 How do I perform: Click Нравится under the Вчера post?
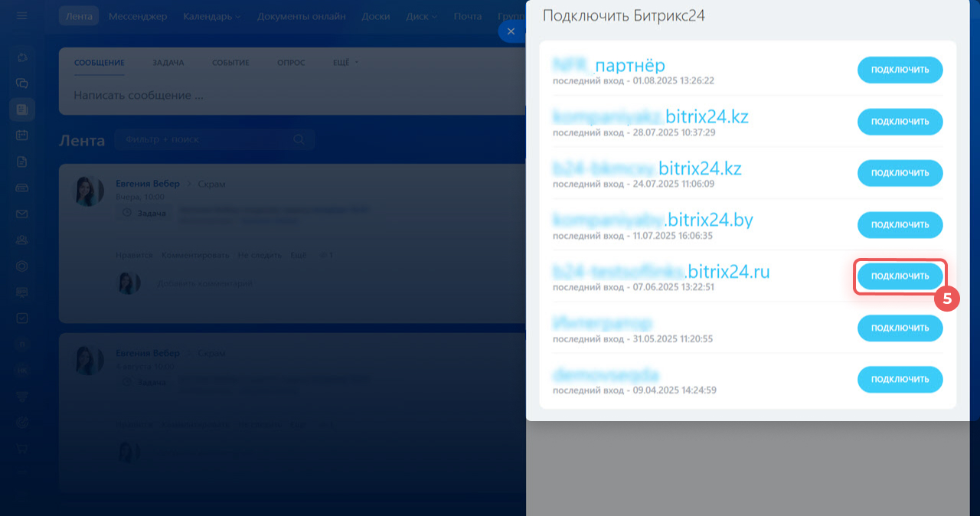[134, 255]
